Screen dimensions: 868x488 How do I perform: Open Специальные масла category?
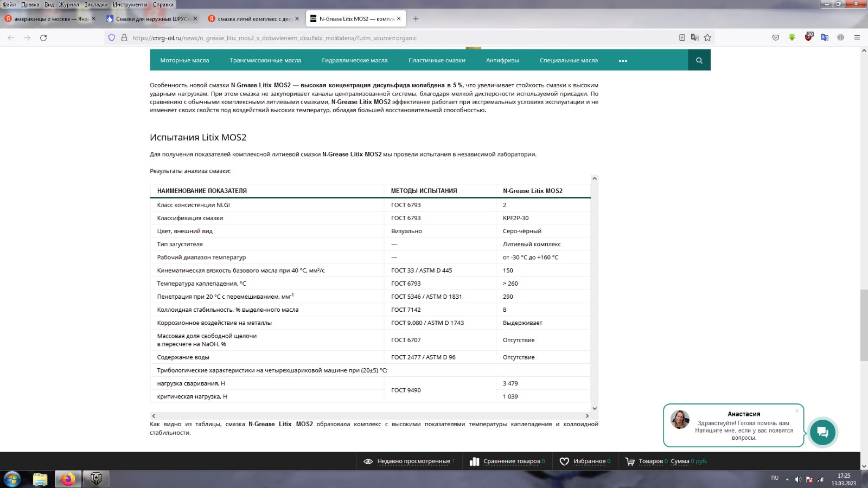(x=569, y=60)
